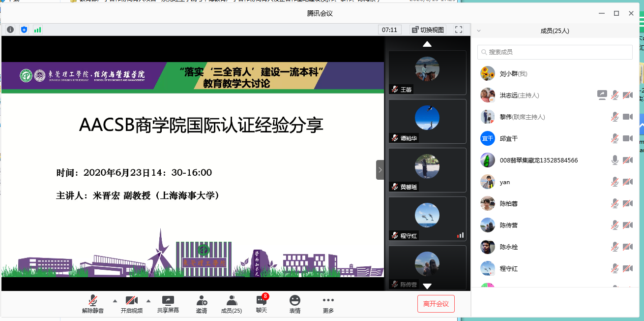Toggle camera icon for 邱宜干
The width and height of the screenshot is (644, 321).
(x=628, y=138)
